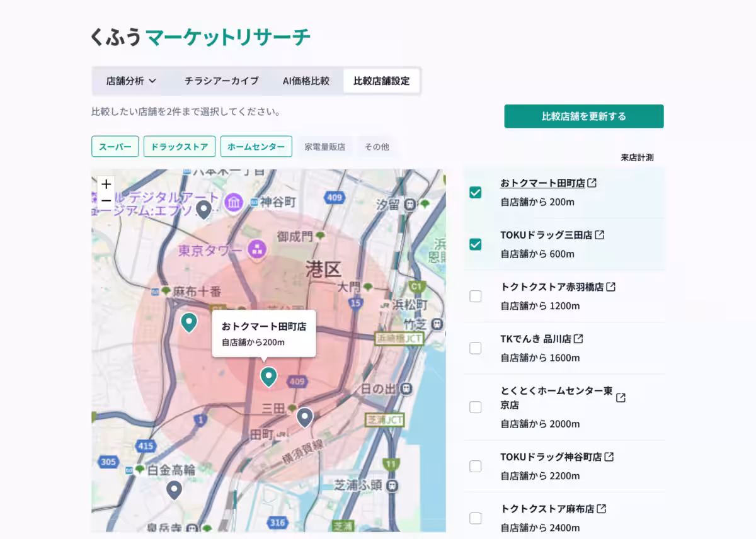Viewport: 756px width, 539px height.
Task: Check the トクトクストア赤羽橋店 checkbox
Action: point(476,295)
